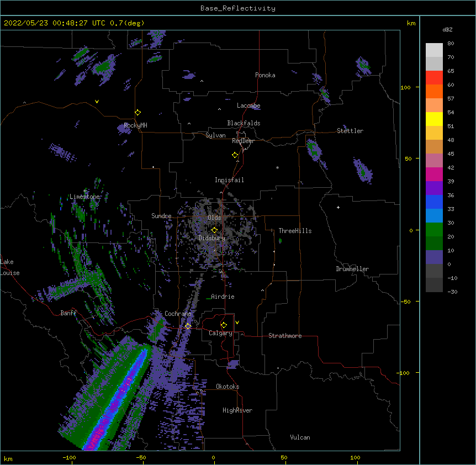Pick the red swatch between 65 and 60 dBZ

[434, 78]
